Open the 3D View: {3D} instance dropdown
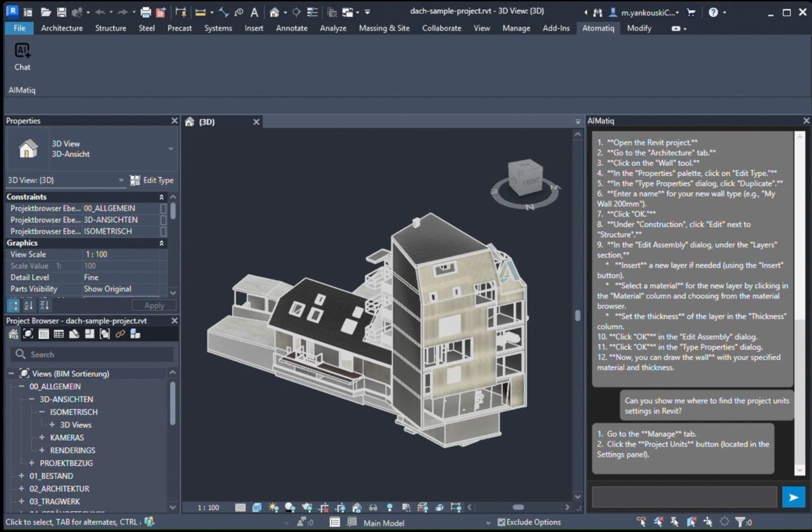The image size is (812, 532). point(121,180)
